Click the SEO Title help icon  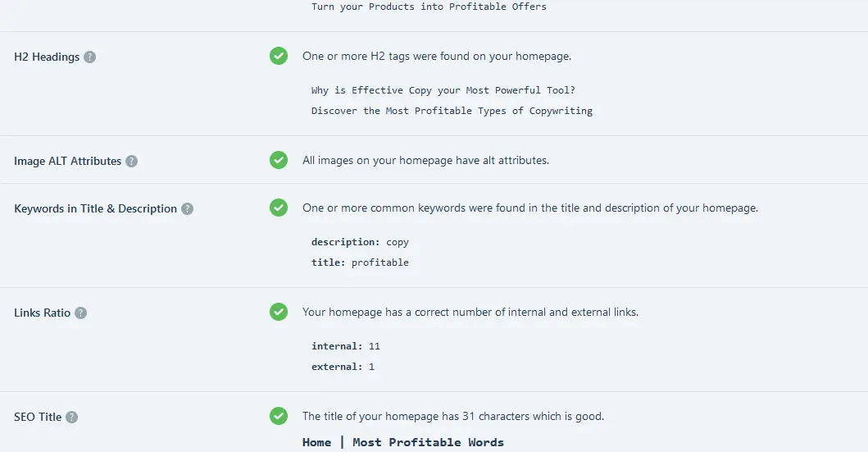72,418
